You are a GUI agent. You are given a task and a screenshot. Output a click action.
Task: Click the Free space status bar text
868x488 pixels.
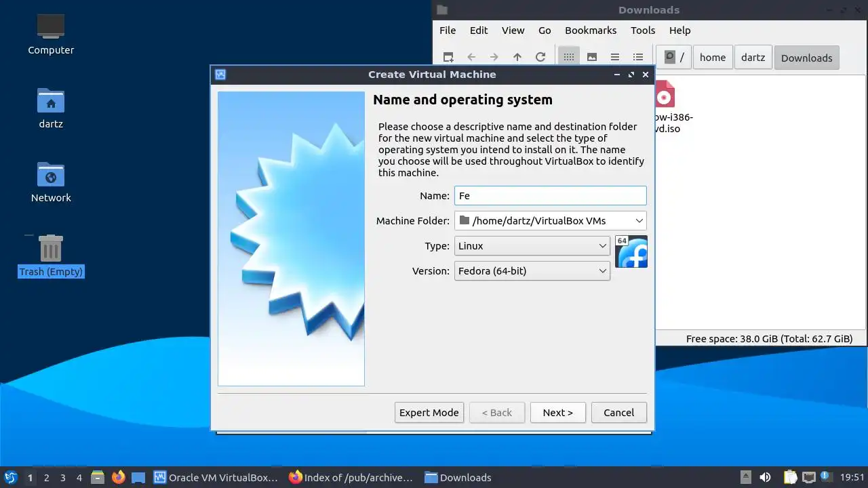tap(769, 339)
